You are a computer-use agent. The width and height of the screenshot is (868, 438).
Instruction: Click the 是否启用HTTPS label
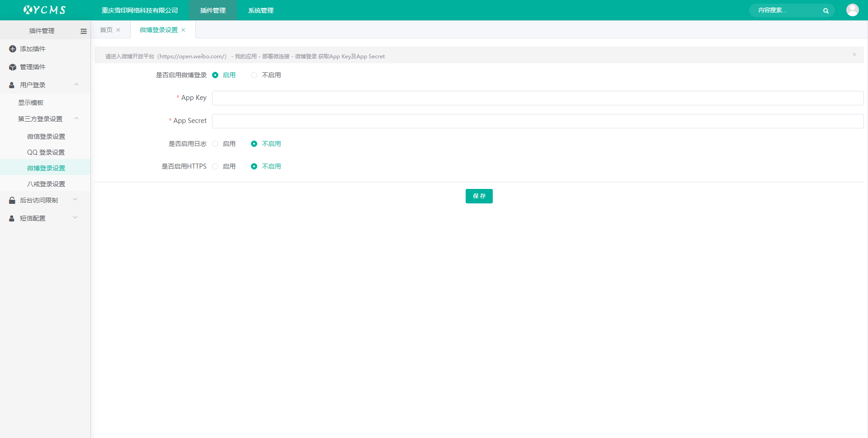click(x=184, y=166)
